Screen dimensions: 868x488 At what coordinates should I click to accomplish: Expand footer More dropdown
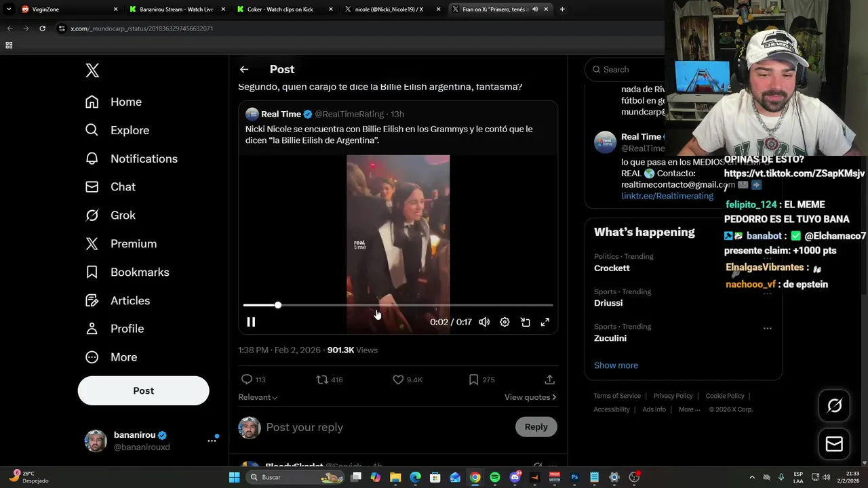tap(689, 409)
